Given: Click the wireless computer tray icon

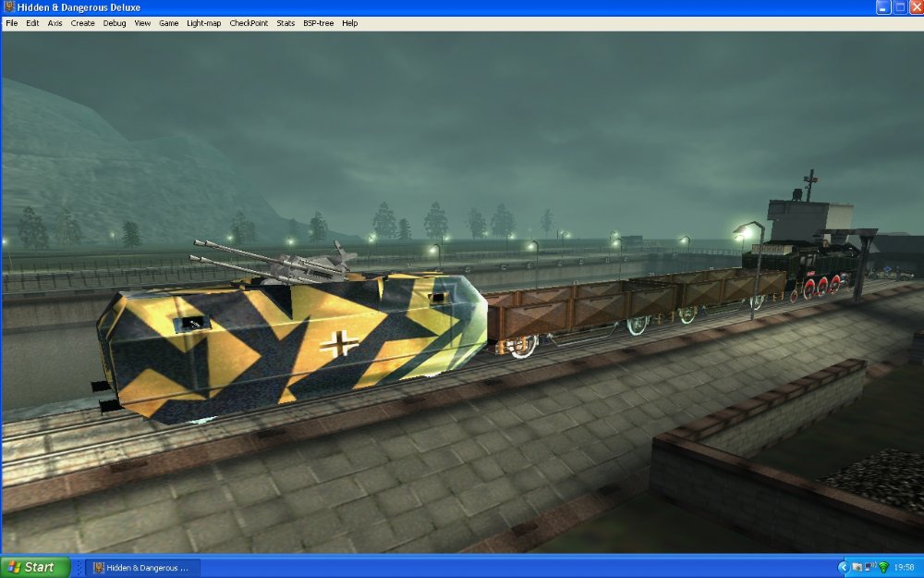Looking at the screenshot, I should [x=869, y=568].
